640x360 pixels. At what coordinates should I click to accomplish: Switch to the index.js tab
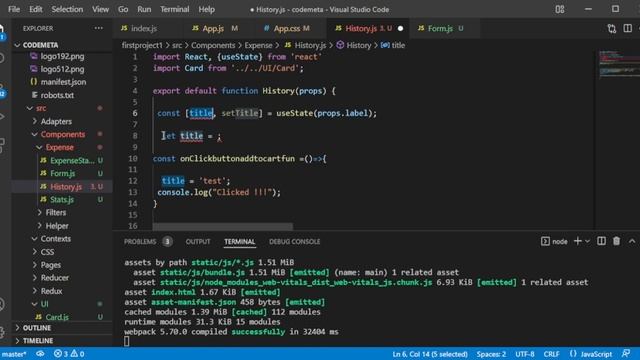(144, 28)
